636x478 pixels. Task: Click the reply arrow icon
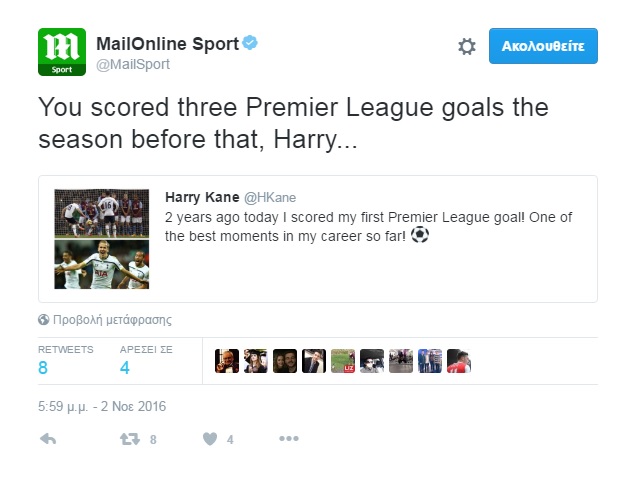tap(47, 439)
